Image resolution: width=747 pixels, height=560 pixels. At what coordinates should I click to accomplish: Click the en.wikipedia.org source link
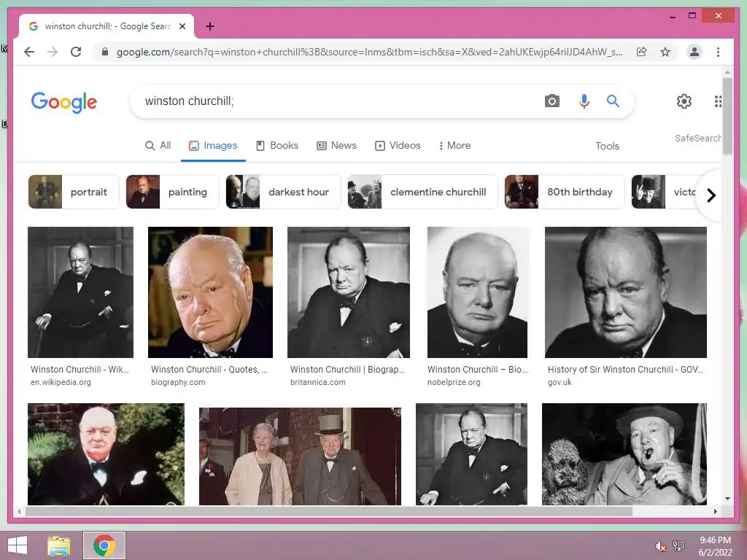pyautogui.click(x=61, y=382)
